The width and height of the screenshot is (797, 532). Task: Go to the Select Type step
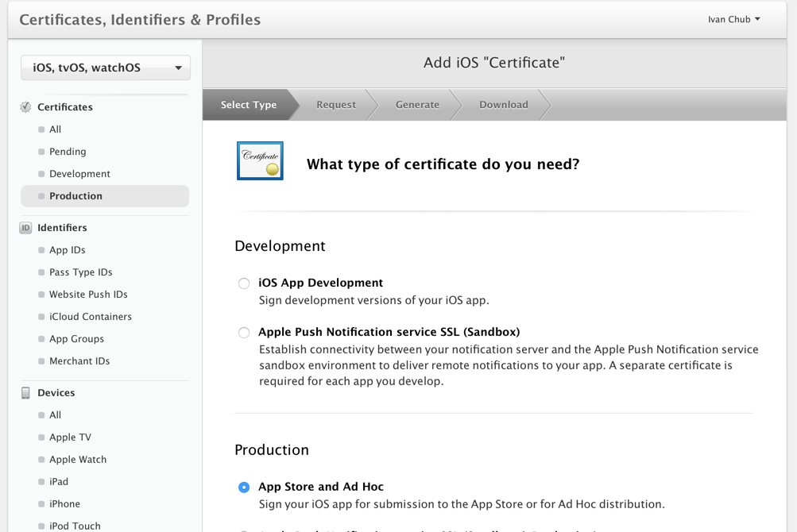[248, 105]
